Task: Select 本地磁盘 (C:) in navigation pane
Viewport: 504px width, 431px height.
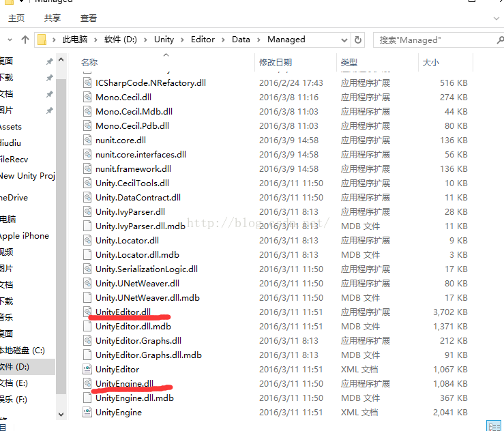Action: tap(23, 351)
